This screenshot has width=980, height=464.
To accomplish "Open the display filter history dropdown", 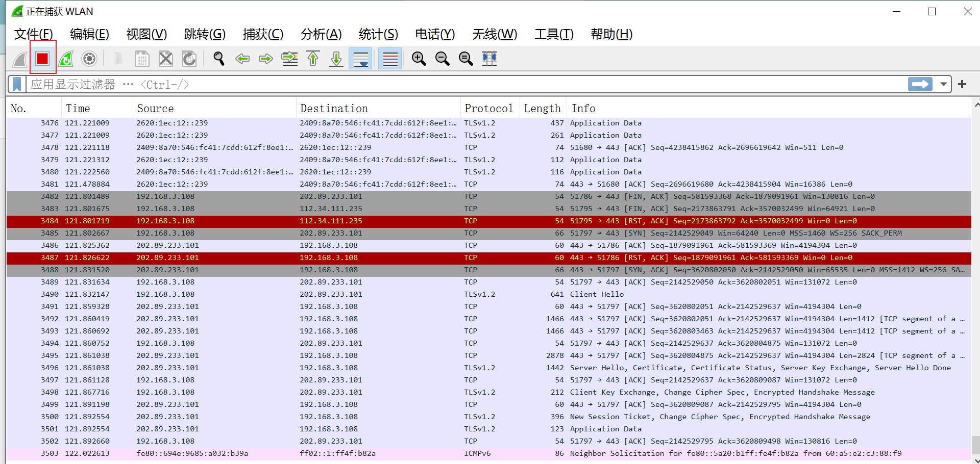I will tap(943, 84).
